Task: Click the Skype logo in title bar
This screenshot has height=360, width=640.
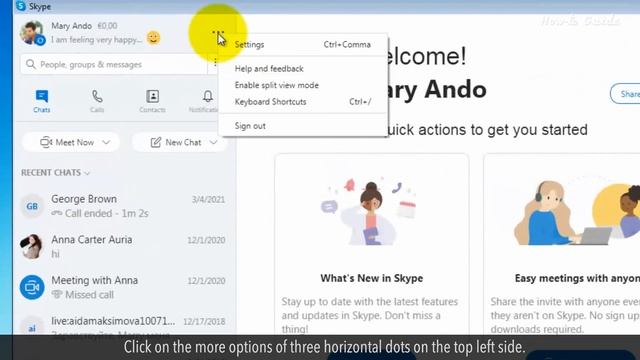Action: click(x=20, y=6)
